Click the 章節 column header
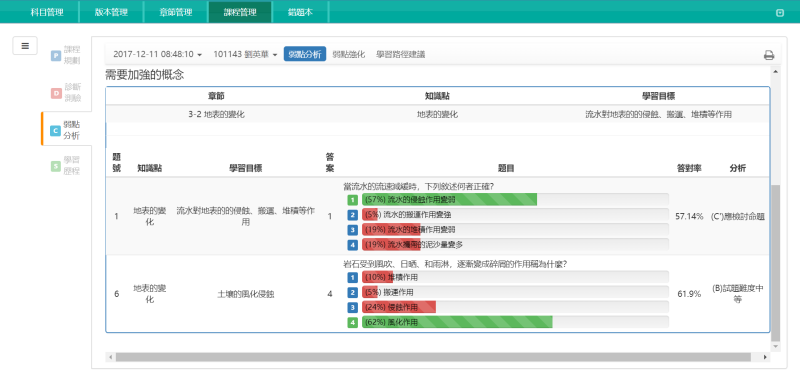The width and height of the screenshot is (800, 384). click(x=216, y=96)
